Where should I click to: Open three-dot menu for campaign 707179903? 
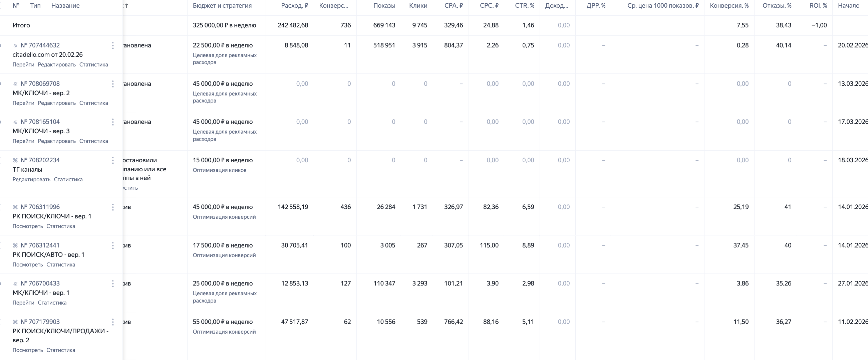point(112,322)
